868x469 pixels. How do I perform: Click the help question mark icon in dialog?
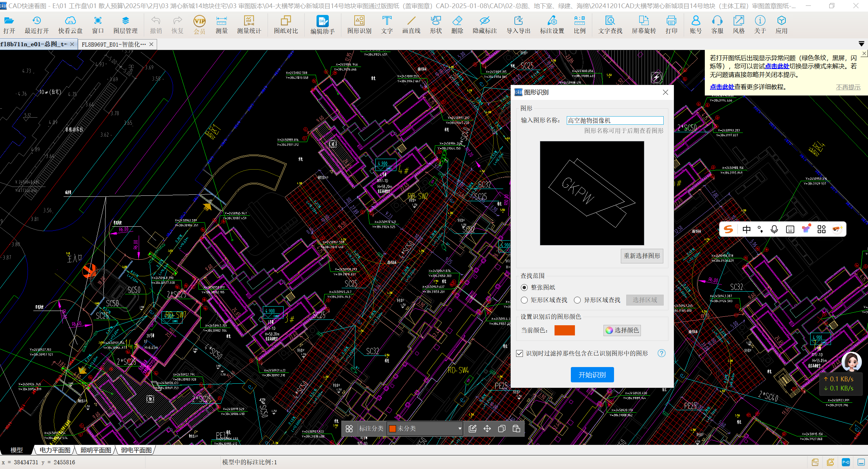[x=661, y=353]
